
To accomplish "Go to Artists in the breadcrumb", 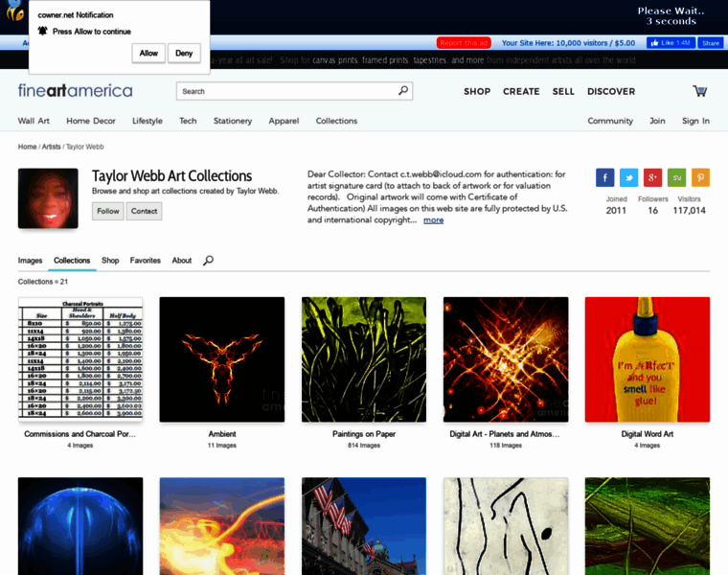I will (51, 147).
